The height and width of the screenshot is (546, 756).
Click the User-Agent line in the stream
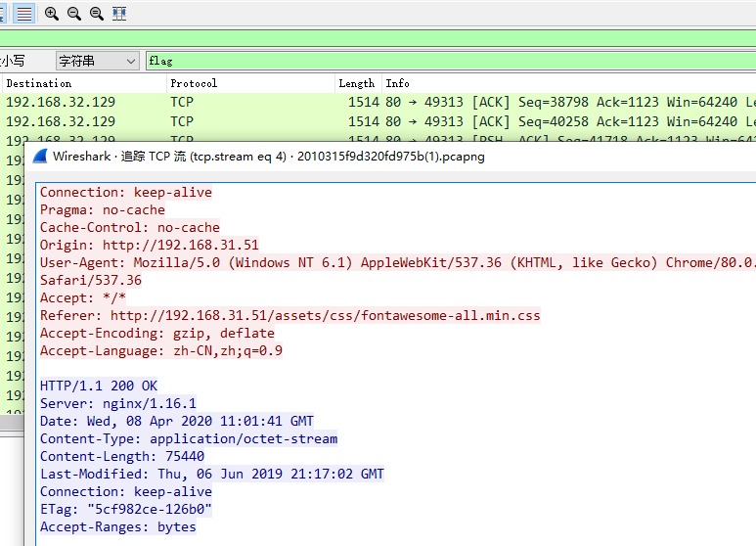[x=391, y=263]
